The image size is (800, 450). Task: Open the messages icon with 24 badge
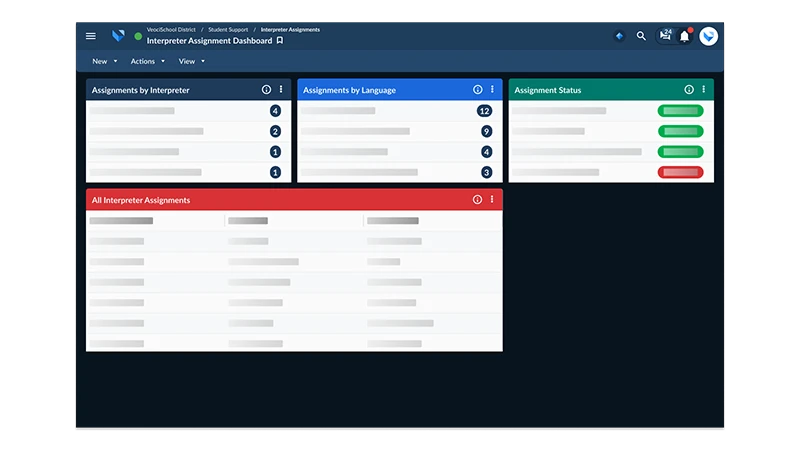point(665,35)
